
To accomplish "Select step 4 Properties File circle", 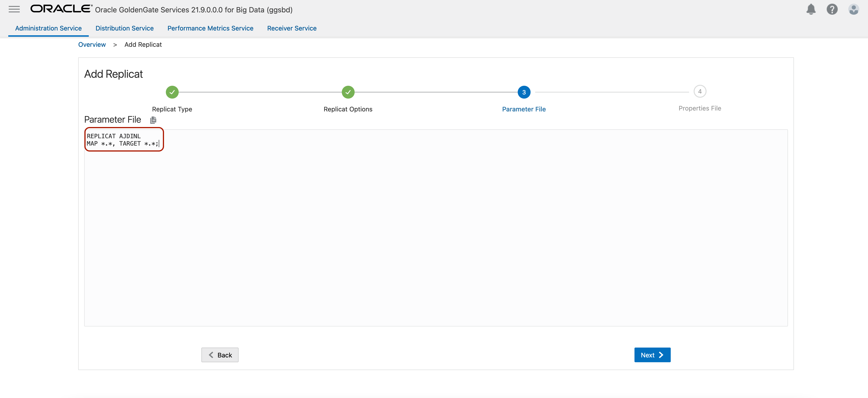I will [x=700, y=91].
